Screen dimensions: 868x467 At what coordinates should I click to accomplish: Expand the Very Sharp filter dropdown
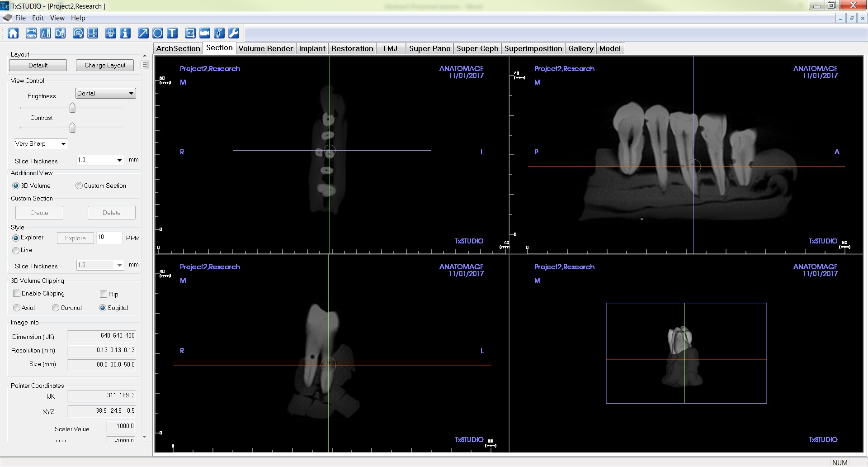(x=41, y=144)
